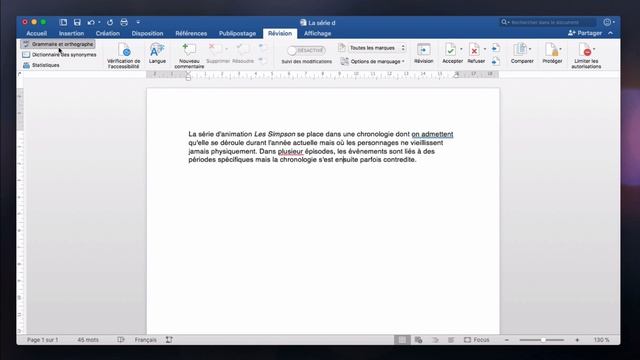
Task: Switch to the Accueil tab
Action: tap(37, 33)
